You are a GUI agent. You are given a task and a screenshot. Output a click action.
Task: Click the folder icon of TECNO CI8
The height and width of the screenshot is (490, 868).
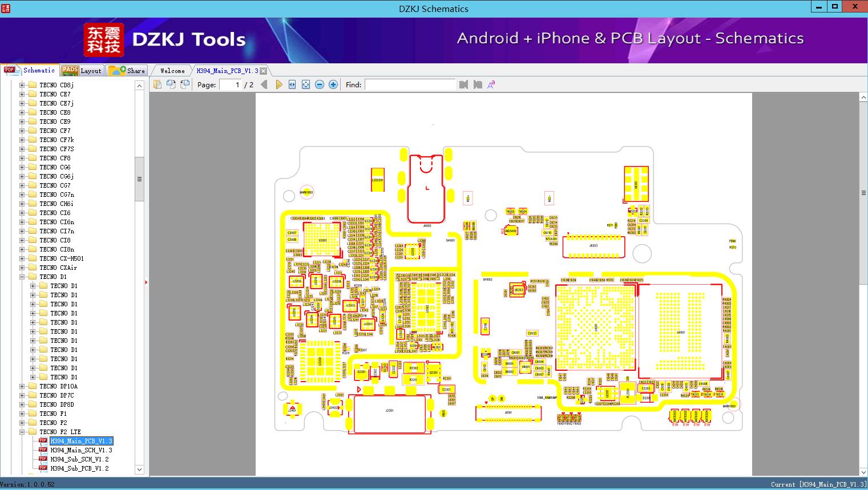click(33, 240)
